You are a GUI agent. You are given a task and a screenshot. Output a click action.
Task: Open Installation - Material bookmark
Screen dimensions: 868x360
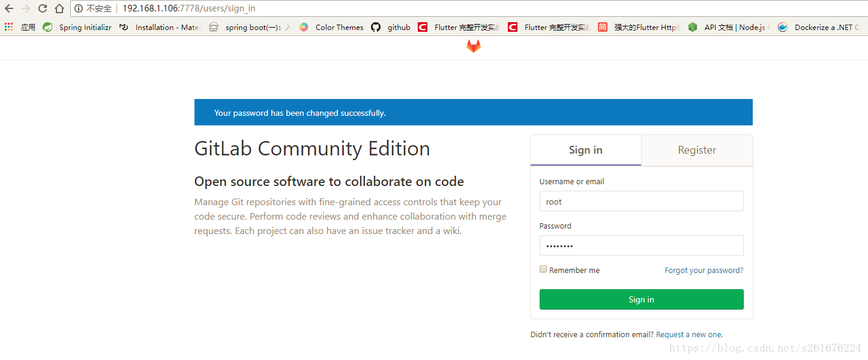click(x=160, y=27)
